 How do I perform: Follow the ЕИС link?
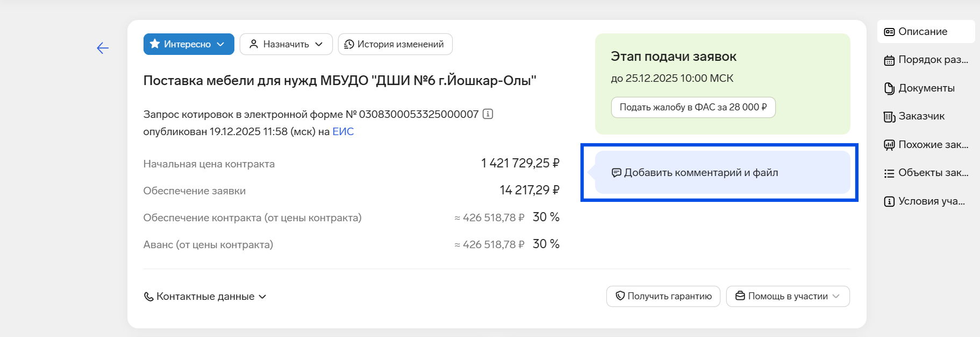click(343, 132)
